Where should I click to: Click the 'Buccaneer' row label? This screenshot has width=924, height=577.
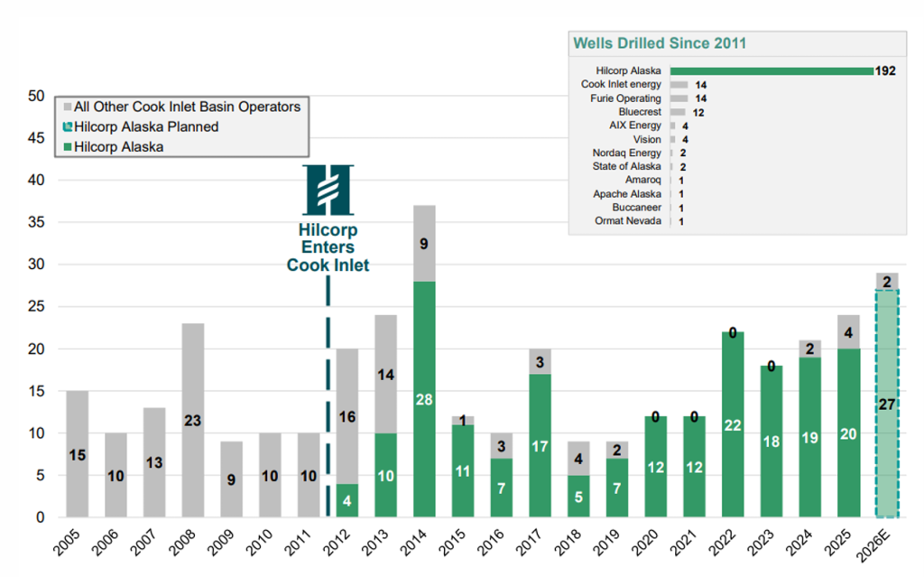click(x=636, y=208)
